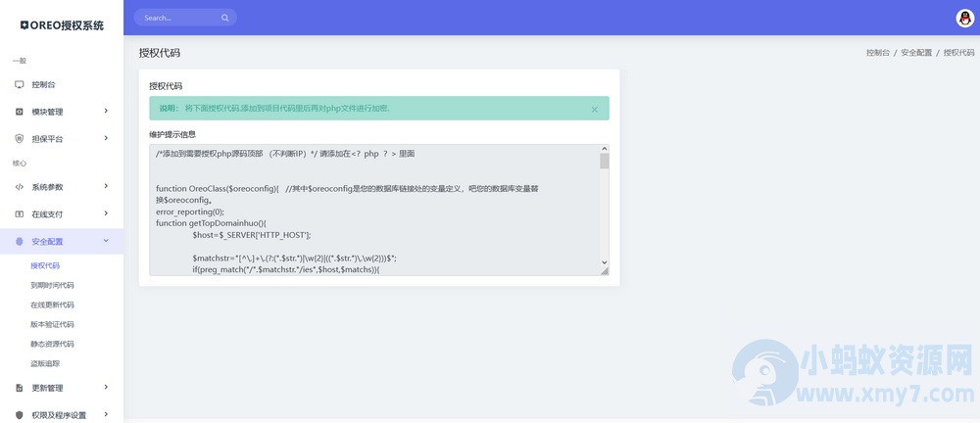The height and width of the screenshot is (423, 980).
Task: Click the 安全配置 breadcrumb link
Action: pyautogui.click(x=916, y=53)
